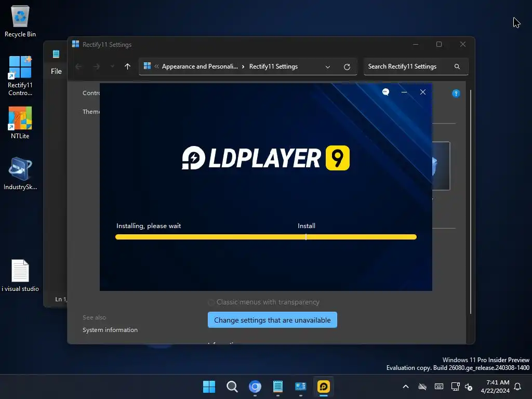The image size is (532, 399).
Task: Click the muted volume tray icon
Action: coord(469,387)
